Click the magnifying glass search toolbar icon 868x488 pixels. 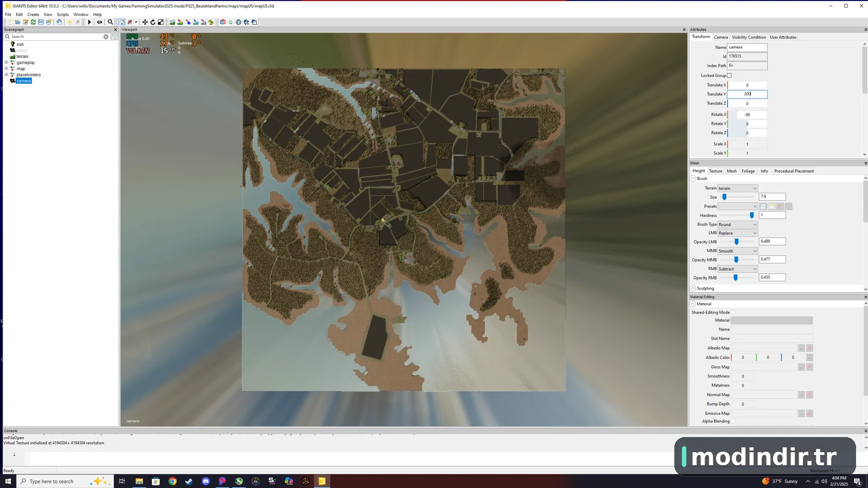(x=110, y=22)
